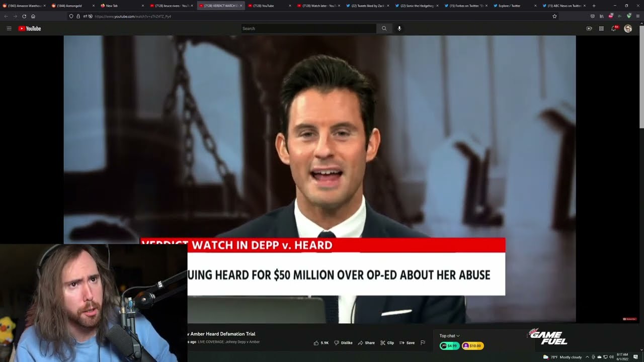Switch to the bruce rivers YouTube tab

coord(170,6)
